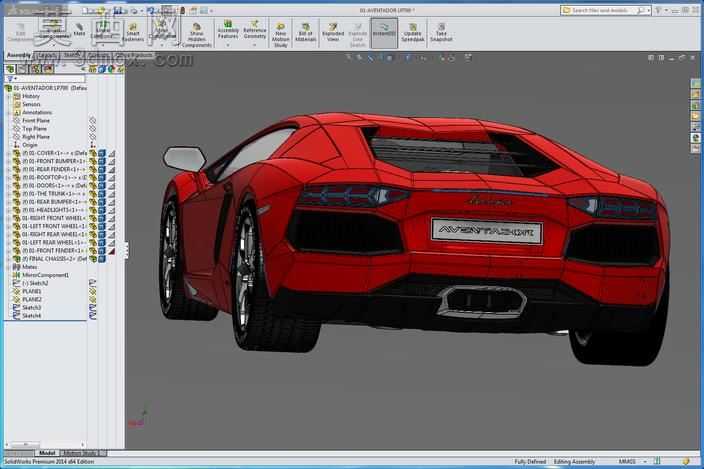Select Sketch3 in the feature tree
The height and width of the screenshot is (469, 704).
[31, 307]
